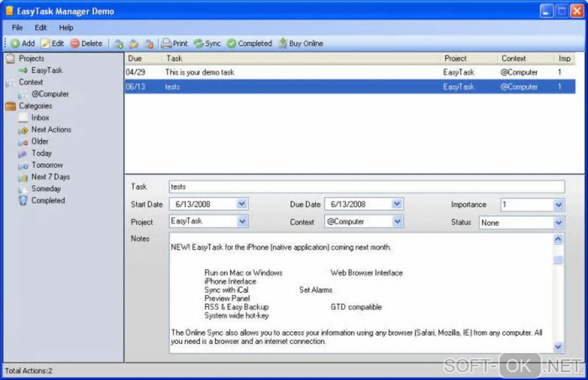Click the '6/13/2008' Start Date value
This screenshot has height=380, width=588.
click(193, 204)
